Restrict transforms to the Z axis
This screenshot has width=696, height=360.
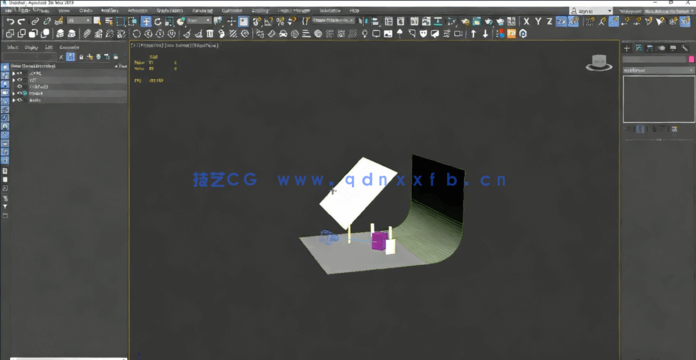click(550, 21)
